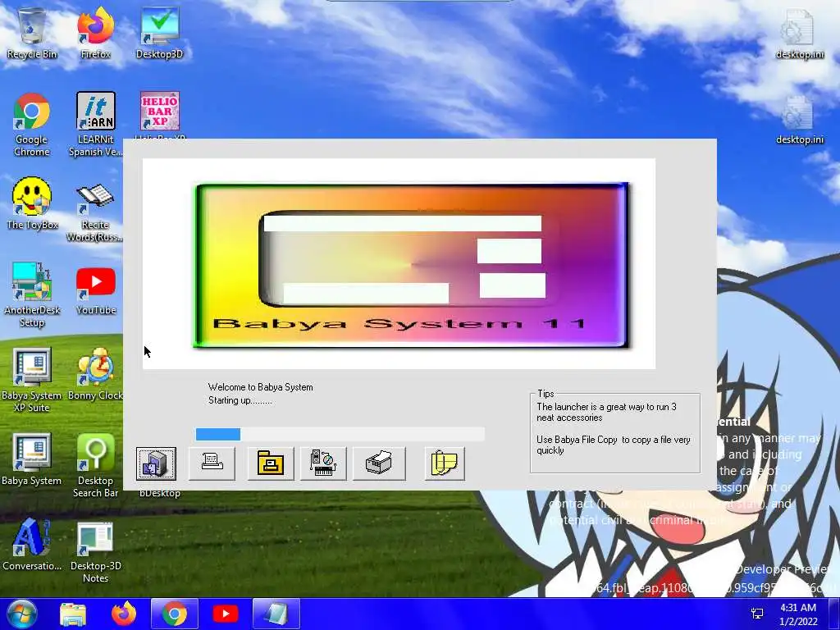Click the LEARNit Spanish desktop shortcut
The width and height of the screenshot is (840, 630).
point(95,125)
